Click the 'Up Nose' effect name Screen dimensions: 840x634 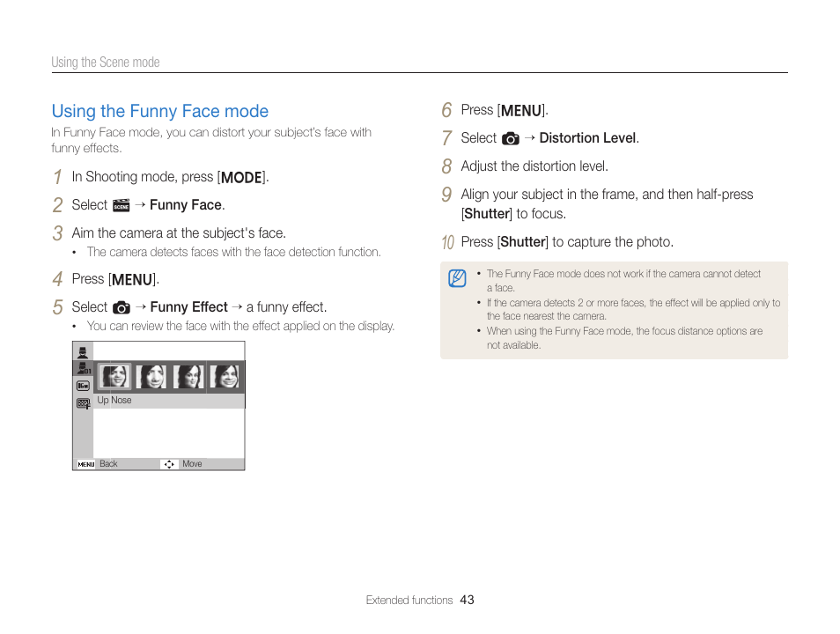(114, 400)
